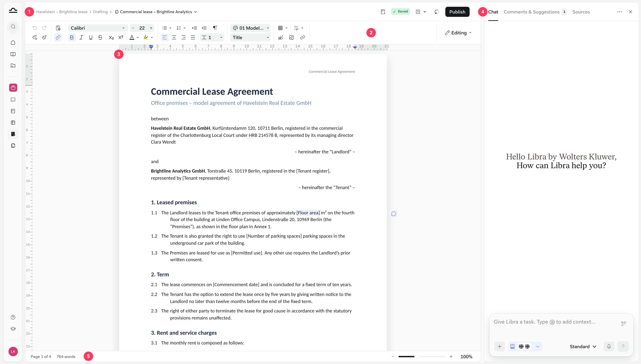This screenshot has height=364, width=641.
Task: Navigate to Drafting in the breadcrumb
Action: 100,12
